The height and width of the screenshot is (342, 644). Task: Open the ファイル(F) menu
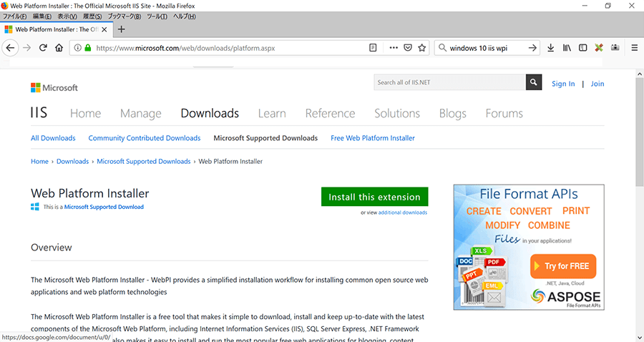pyautogui.click(x=15, y=16)
